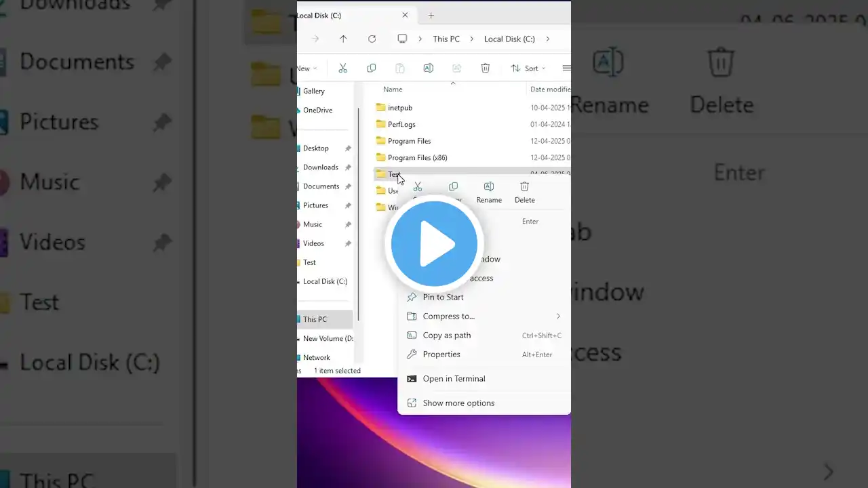Sort files by Name column header

[x=393, y=89]
